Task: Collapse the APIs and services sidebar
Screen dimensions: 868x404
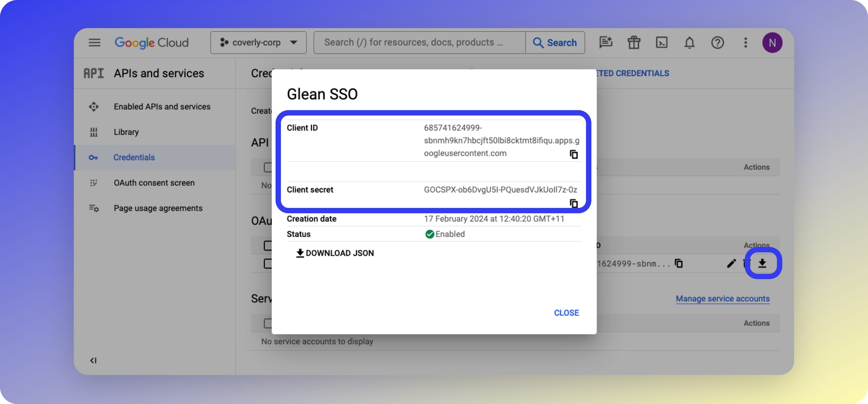Action: point(94,360)
